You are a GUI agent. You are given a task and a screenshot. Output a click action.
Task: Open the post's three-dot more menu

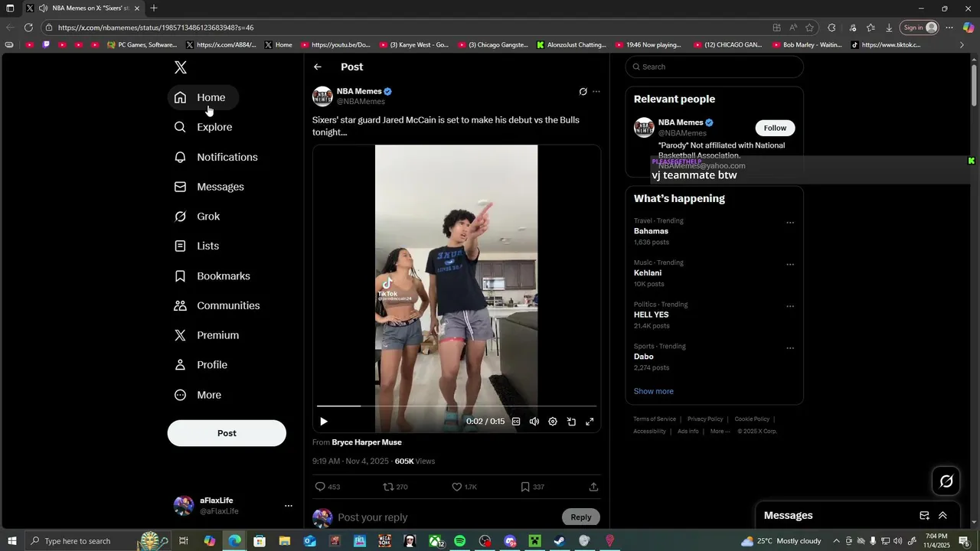596,92
